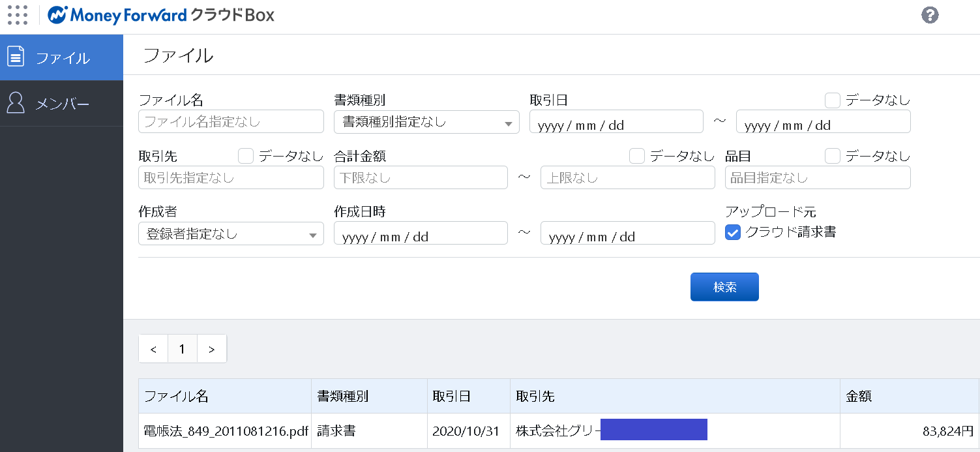Check データなし box for 取引日
The image size is (980, 452).
pyautogui.click(x=832, y=100)
